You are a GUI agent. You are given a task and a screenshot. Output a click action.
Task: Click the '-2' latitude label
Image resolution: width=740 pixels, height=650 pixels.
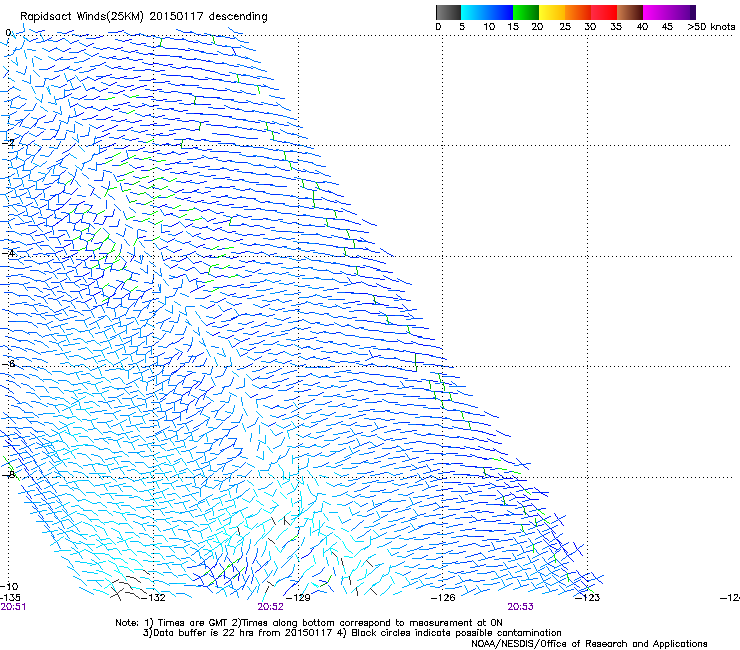coord(8,143)
